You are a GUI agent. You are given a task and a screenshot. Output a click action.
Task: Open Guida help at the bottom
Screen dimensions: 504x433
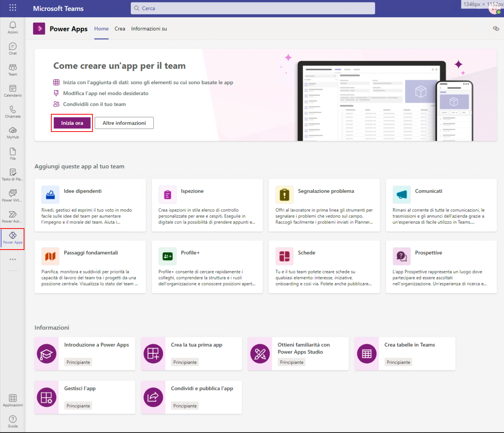point(13,422)
